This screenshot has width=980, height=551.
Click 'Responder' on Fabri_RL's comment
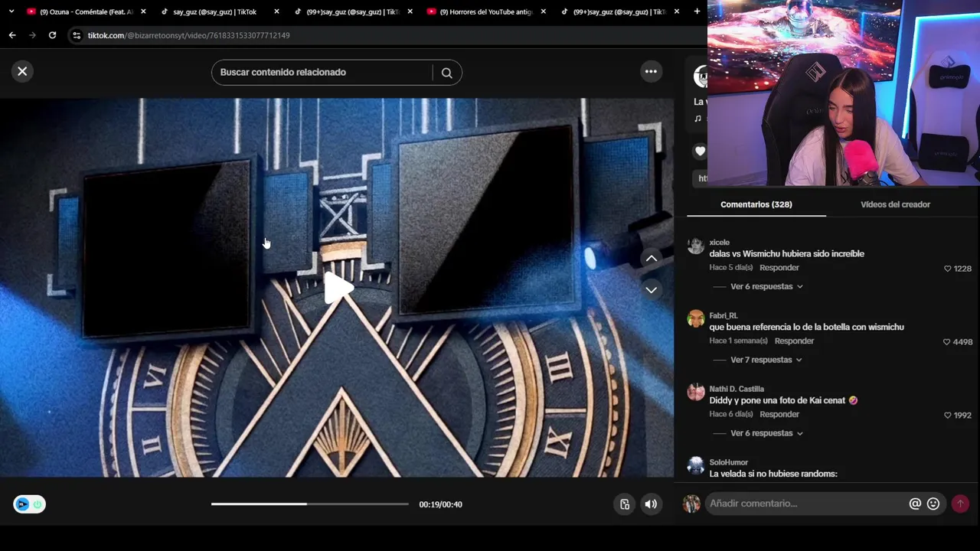(794, 341)
